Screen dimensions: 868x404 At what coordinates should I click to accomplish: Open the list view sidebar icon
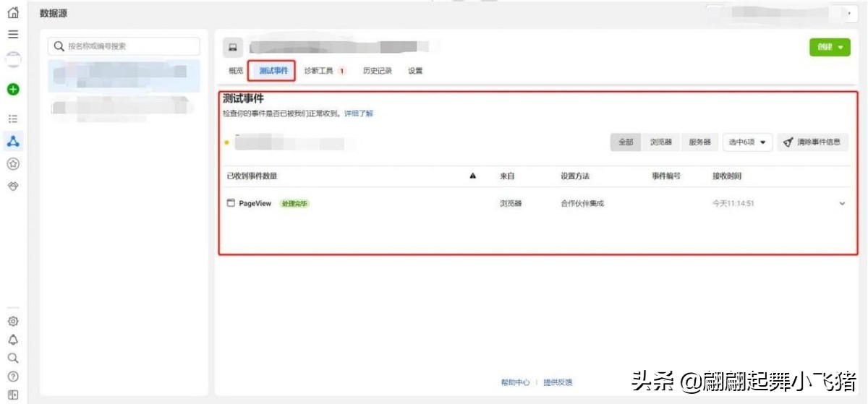click(13, 119)
